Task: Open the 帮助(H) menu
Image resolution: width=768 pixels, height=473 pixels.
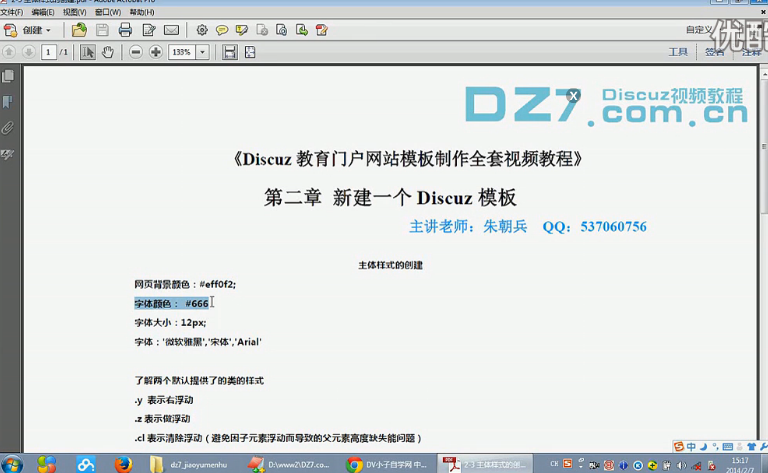Action: coord(142,12)
